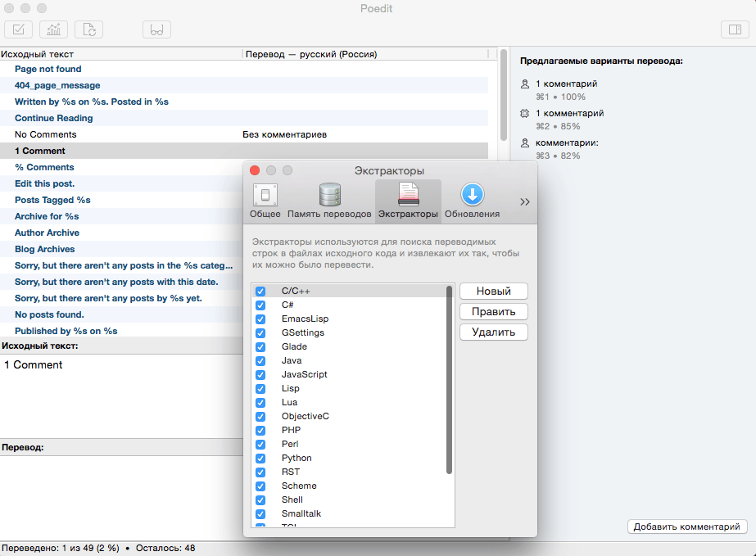The image size is (756, 556).
Task: Toggle the sidebar with the top-right icon
Action: click(735, 29)
